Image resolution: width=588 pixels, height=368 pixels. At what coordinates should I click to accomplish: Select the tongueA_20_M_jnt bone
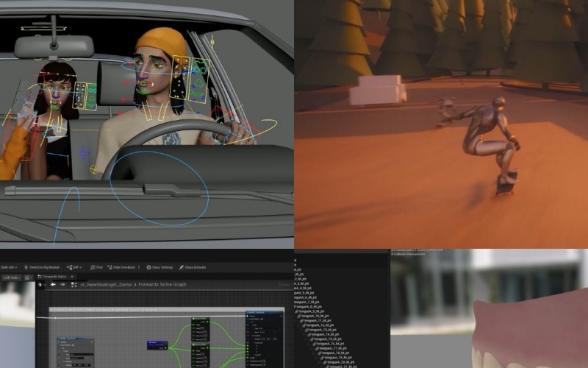coord(338,362)
